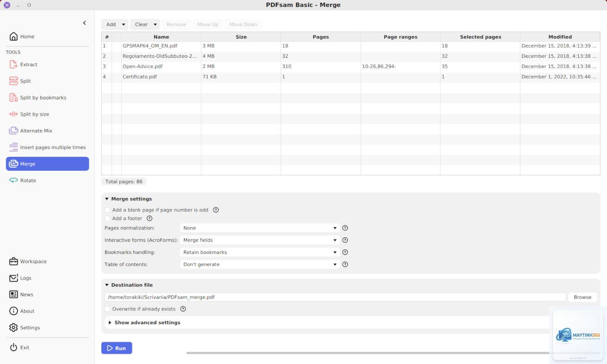Open Pages normalization dropdown

pyautogui.click(x=260, y=228)
